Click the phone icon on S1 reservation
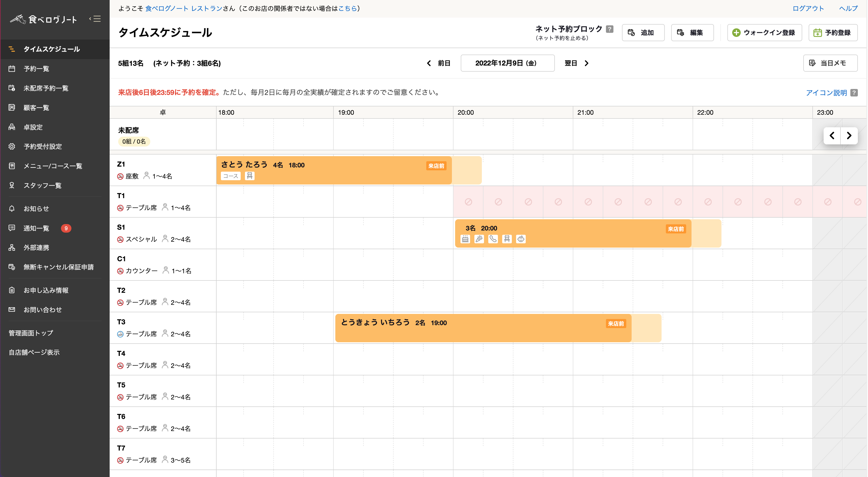868x477 pixels. point(493,239)
